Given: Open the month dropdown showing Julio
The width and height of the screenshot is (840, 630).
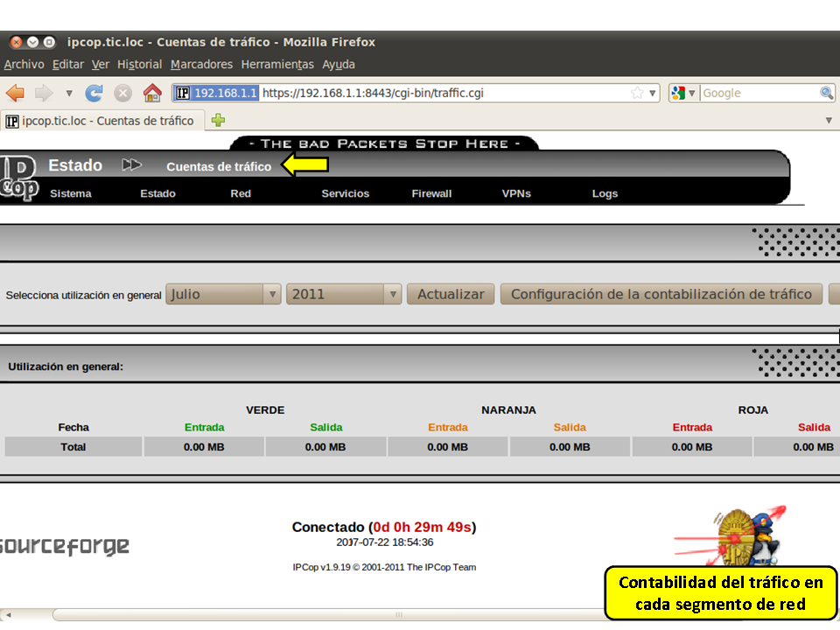Looking at the screenshot, I should pyautogui.click(x=223, y=294).
